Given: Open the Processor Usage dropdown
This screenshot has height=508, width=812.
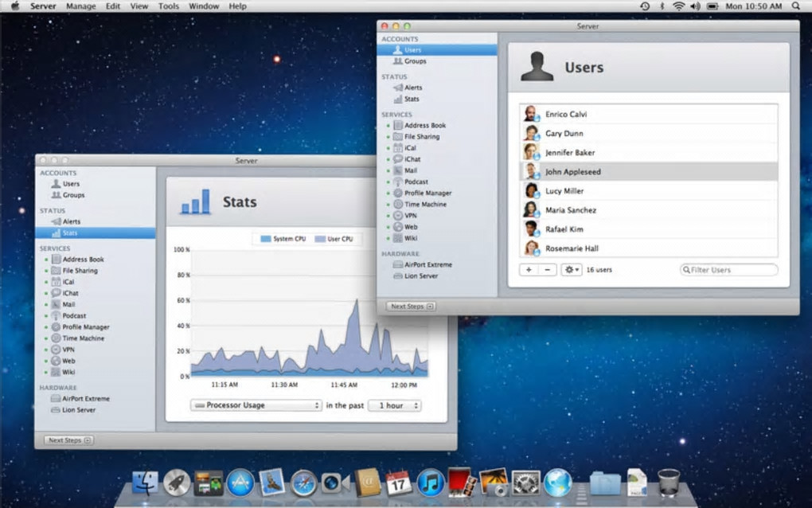Looking at the screenshot, I should tap(256, 405).
